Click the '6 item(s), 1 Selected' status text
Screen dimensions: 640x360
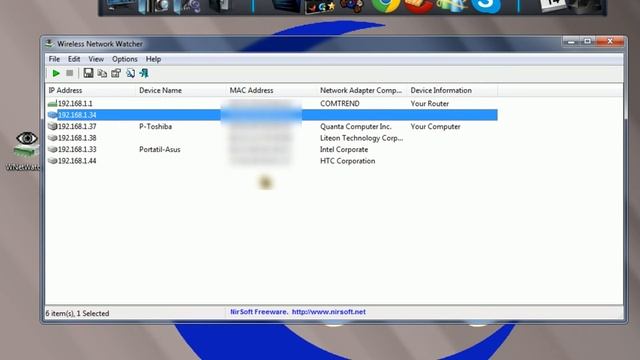[78, 313]
